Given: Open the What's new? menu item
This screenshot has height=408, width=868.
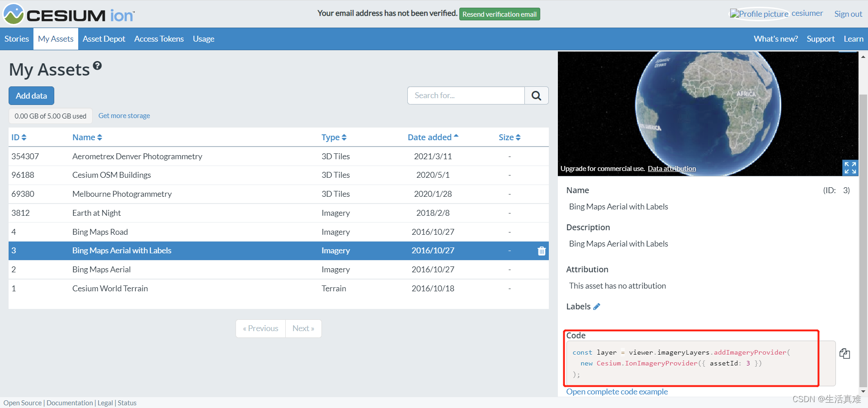Looking at the screenshot, I should (776, 39).
